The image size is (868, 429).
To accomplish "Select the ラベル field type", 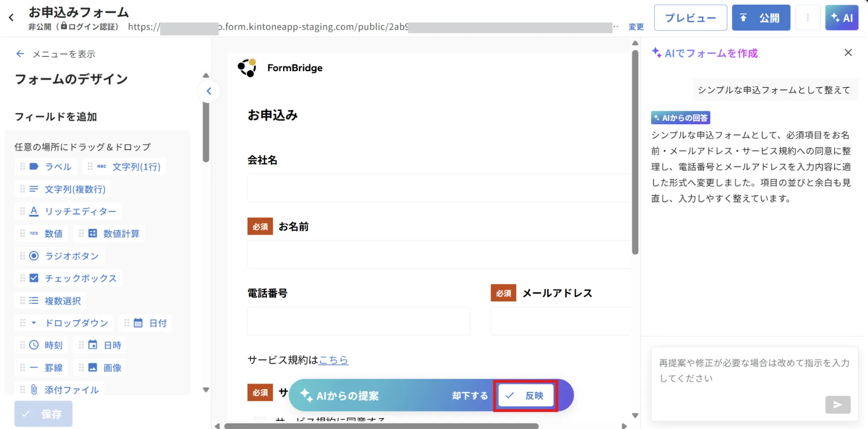I will click(46, 167).
